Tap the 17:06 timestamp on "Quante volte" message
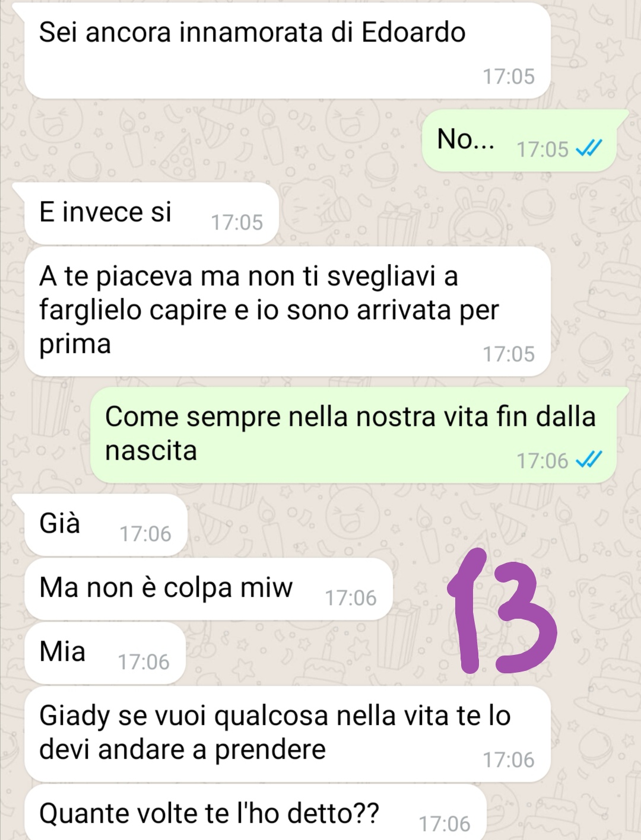 click(x=445, y=824)
